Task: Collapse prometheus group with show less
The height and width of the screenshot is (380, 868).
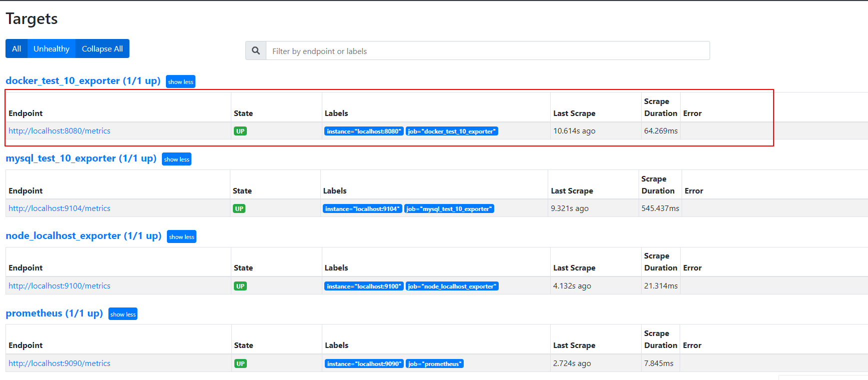Action: click(123, 314)
